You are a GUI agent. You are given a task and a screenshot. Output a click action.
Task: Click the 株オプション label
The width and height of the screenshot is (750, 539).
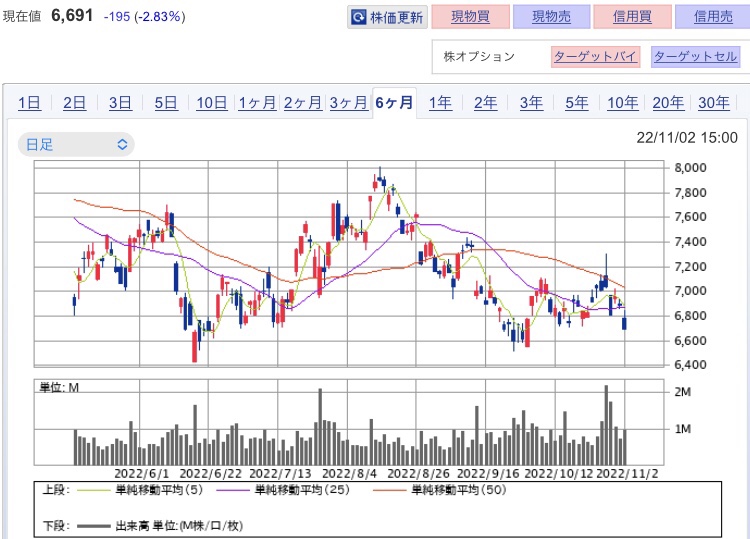coord(479,56)
